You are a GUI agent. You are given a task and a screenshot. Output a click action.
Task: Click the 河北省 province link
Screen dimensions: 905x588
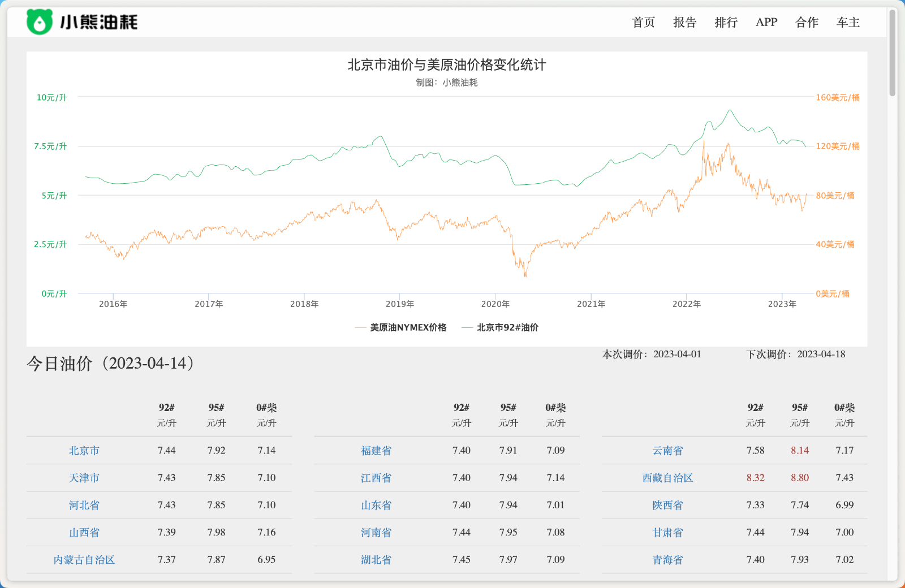click(x=83, y=505)
